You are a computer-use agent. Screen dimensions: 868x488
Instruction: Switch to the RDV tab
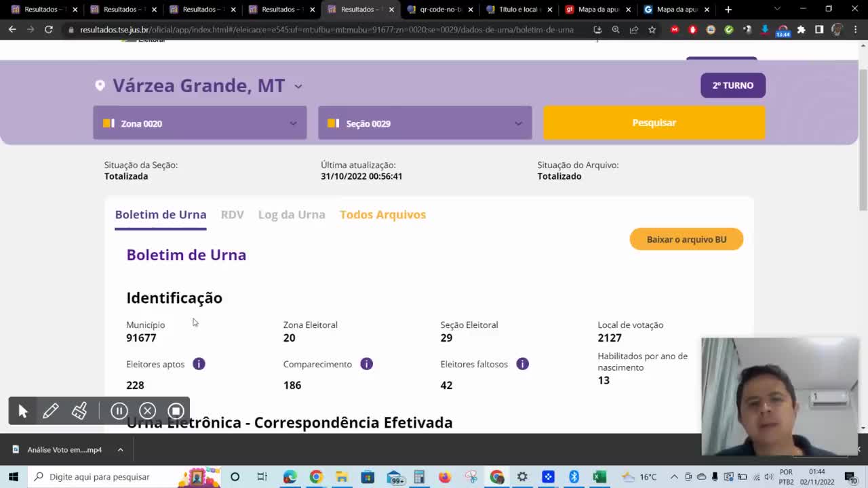pyautogui.click(x=232, y=215)
